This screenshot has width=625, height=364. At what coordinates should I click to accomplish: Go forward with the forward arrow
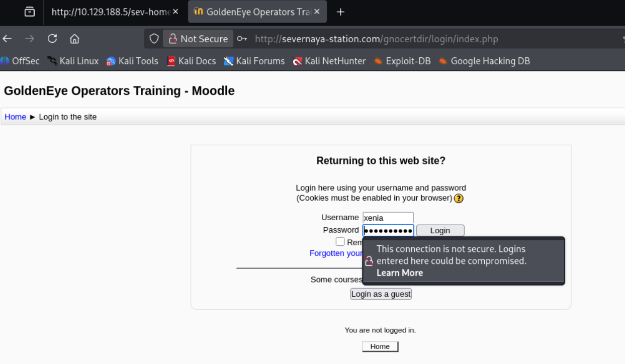coord(30,39)
